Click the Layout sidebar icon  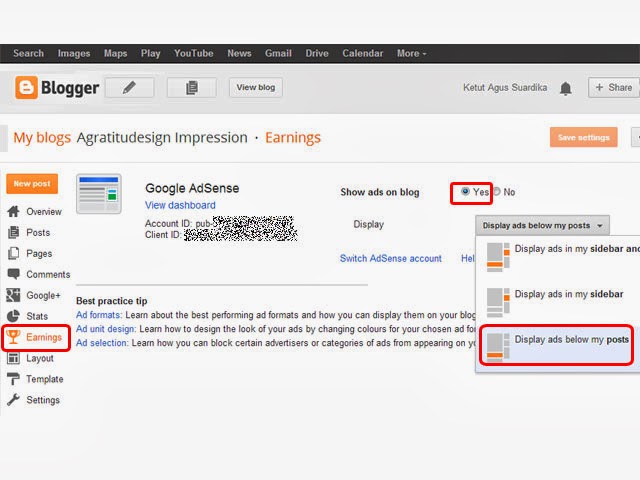[x=13, y=358]
